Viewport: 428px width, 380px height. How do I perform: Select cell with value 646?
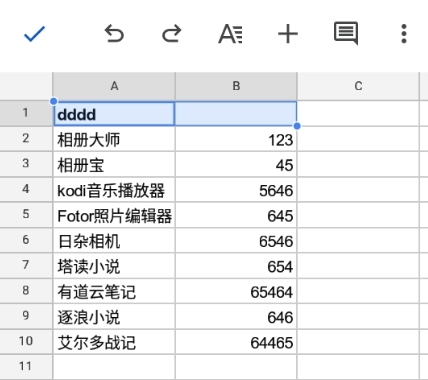coord(236,316)
